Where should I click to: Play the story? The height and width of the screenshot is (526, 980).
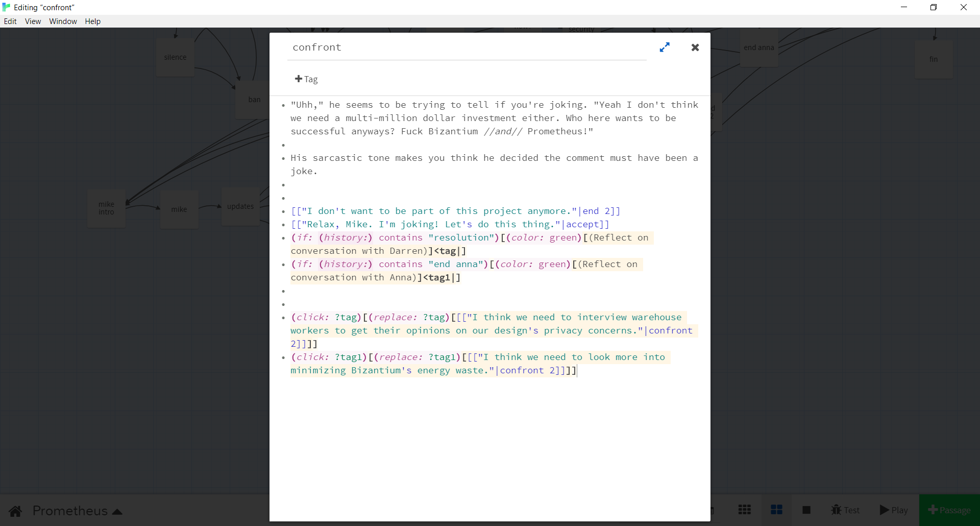tap(894, 510)
